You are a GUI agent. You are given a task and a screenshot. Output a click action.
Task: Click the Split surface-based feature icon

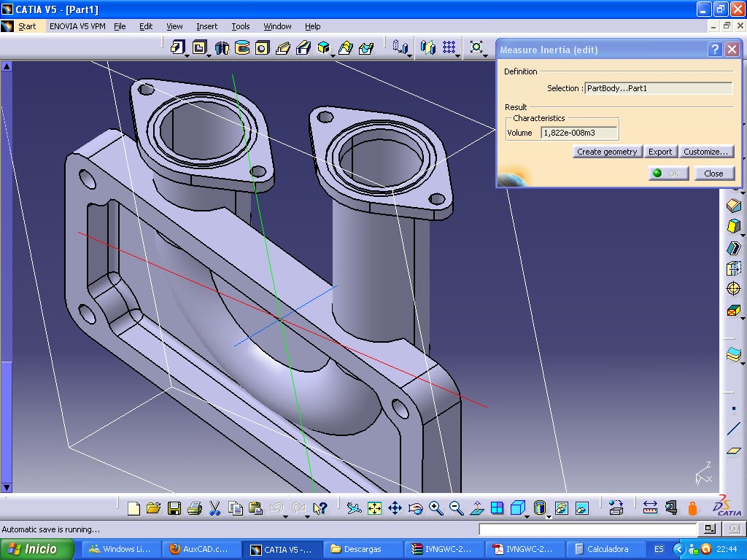click(734, 354)
